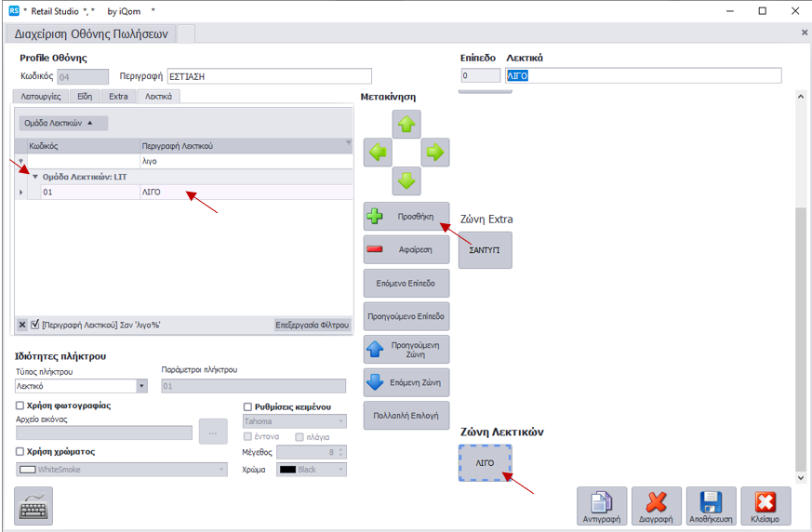Click the Αποθήκευση save button
The height and width of the screenshot is (532, 812).
pyautogui.click(x=711, y=506)
